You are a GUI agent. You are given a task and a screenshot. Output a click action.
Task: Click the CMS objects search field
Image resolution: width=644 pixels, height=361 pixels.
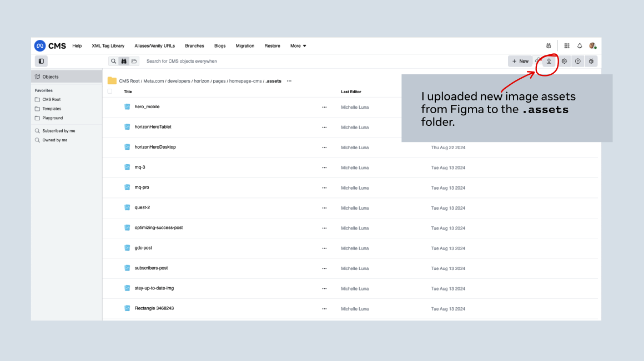[222, 61]
